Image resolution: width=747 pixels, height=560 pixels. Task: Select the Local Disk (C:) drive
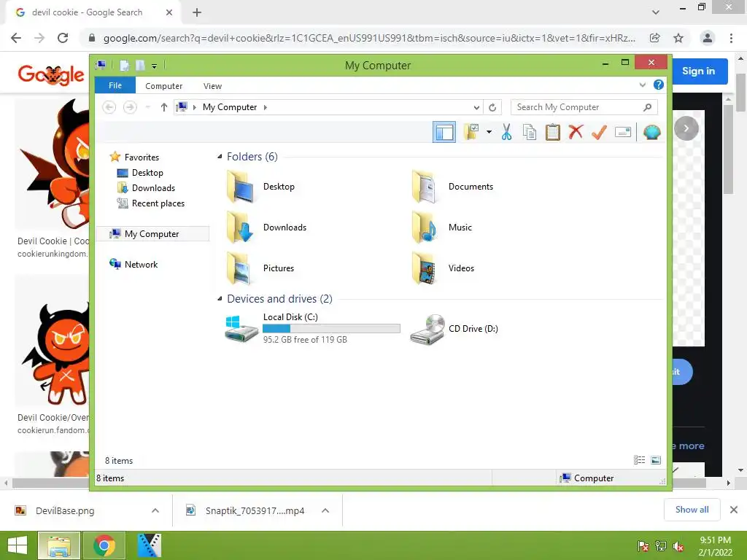312,328
